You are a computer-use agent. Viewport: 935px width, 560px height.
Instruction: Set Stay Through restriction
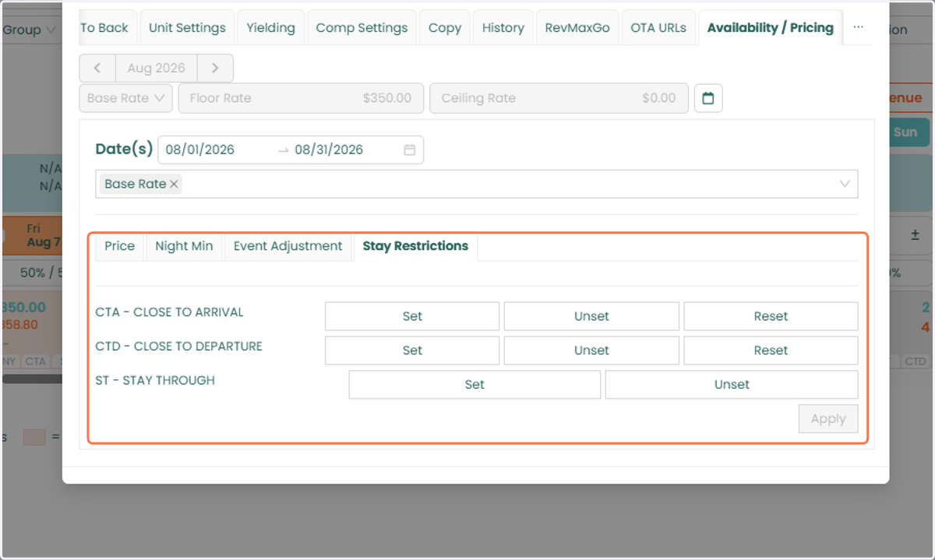click(x=475, y=385)
